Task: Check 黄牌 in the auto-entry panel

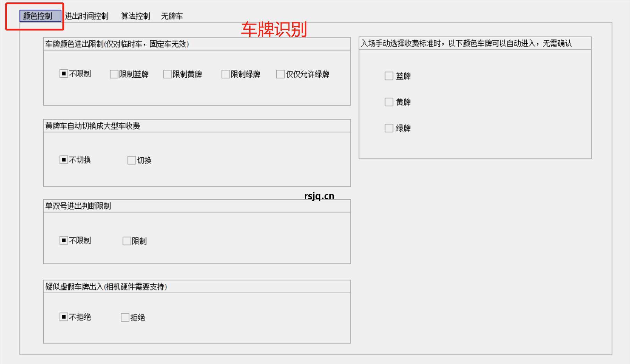Action: pyautogui.click(x=388, y=102)
